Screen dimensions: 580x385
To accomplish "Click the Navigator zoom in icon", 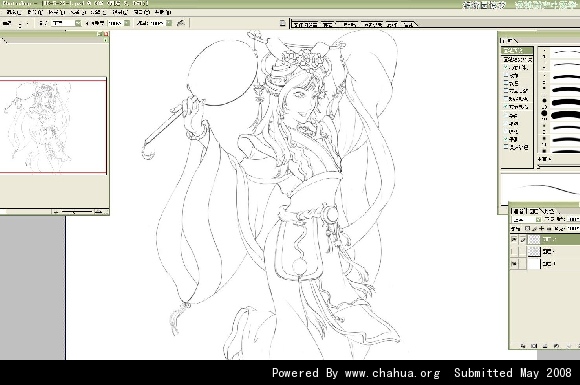I will [98, 212].
